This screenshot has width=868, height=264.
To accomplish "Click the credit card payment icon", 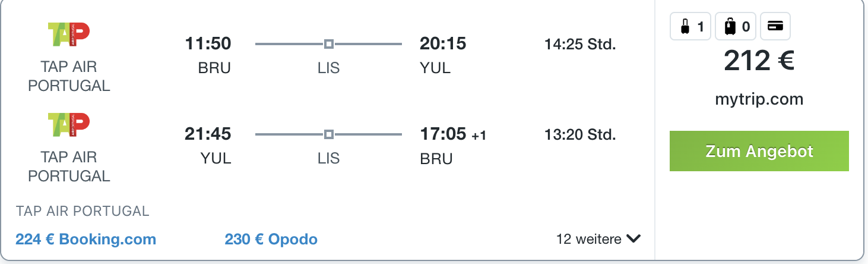I will (775, 26).
